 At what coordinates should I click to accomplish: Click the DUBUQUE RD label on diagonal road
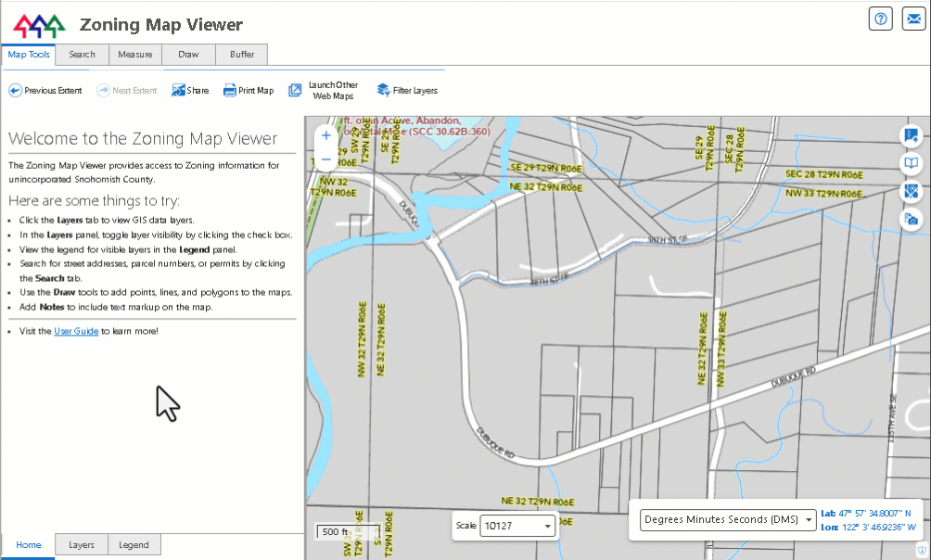[793, 377]
